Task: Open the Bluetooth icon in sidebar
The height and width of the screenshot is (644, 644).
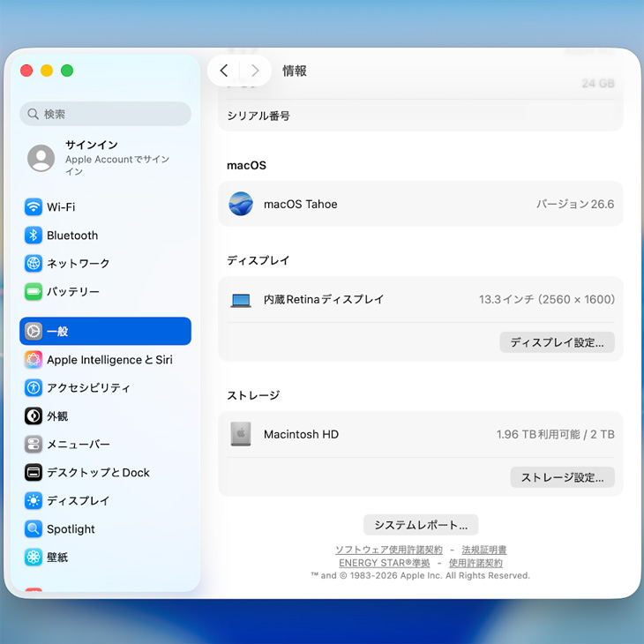Action: tap(34, 236)
